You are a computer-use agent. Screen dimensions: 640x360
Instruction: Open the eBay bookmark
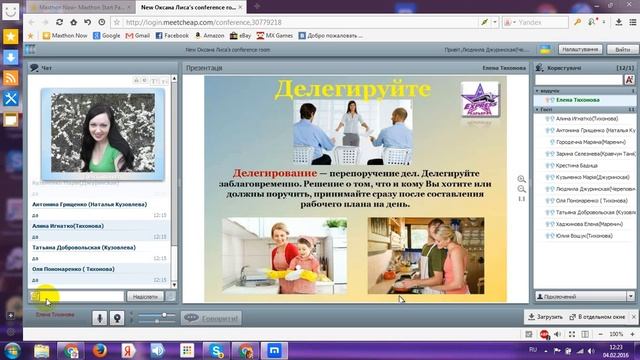pos(240,36)
